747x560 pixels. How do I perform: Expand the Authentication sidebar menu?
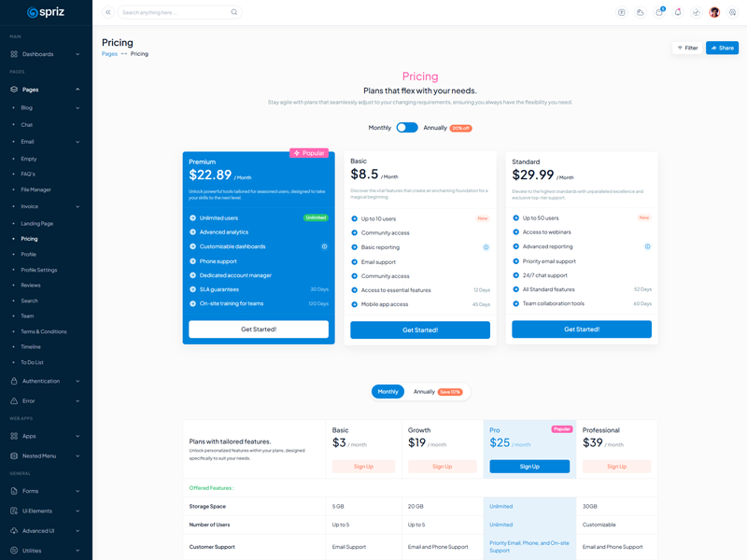coord(45,381)
